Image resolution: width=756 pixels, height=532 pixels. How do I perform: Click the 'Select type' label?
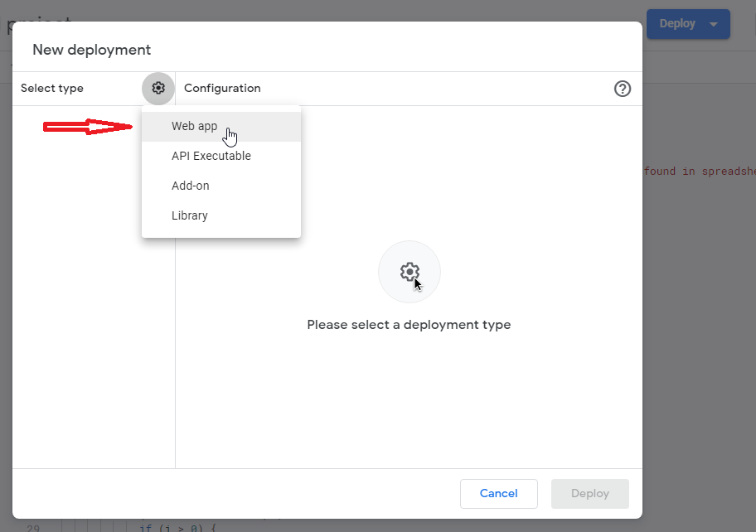[52, 88]
